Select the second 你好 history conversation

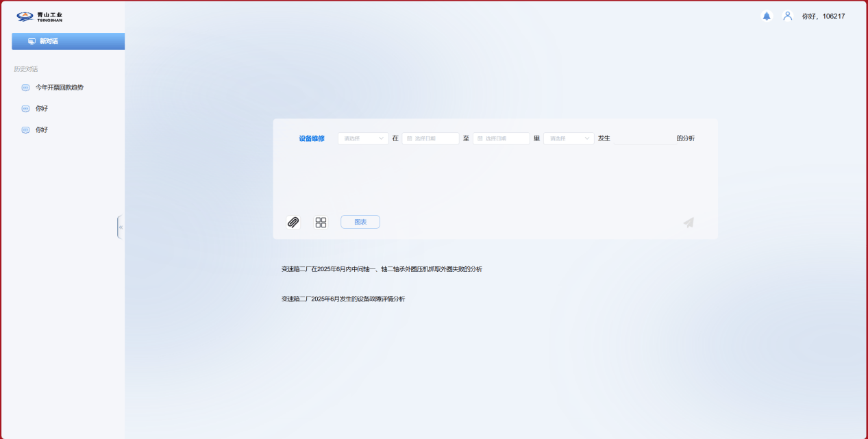42,130
